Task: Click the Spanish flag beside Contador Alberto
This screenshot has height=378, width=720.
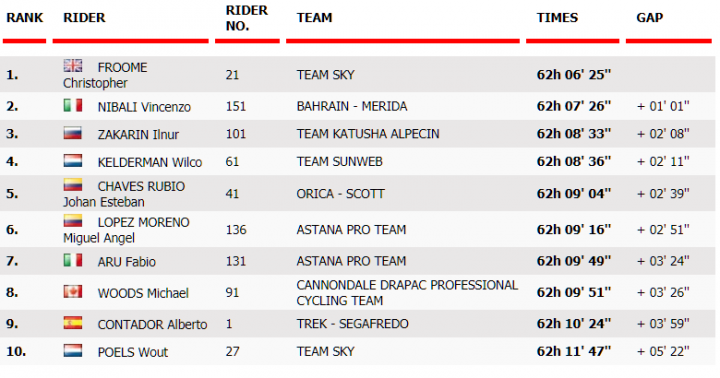Action: (73, 323)
